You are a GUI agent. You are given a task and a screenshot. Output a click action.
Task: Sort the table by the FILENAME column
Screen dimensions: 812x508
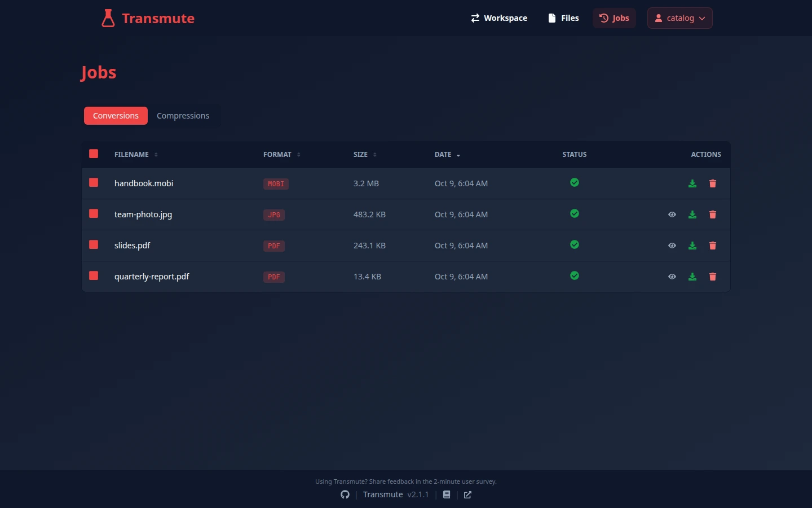(136, 155)
